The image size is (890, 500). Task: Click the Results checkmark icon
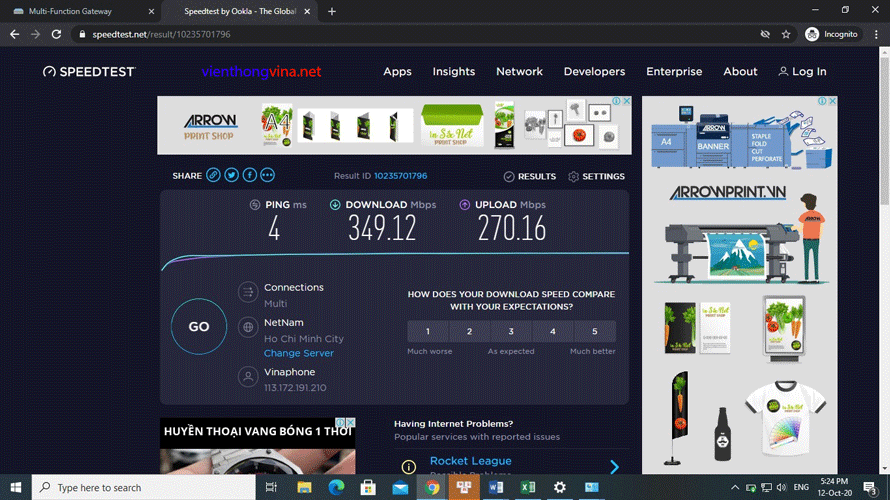click(509, 177)
